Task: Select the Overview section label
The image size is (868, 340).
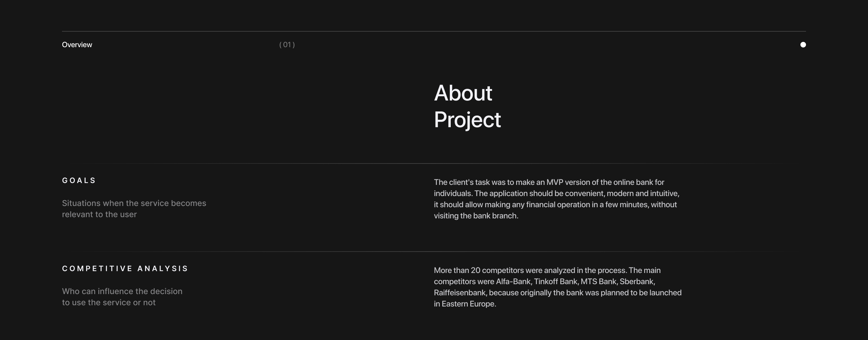Action: [77, 45]
